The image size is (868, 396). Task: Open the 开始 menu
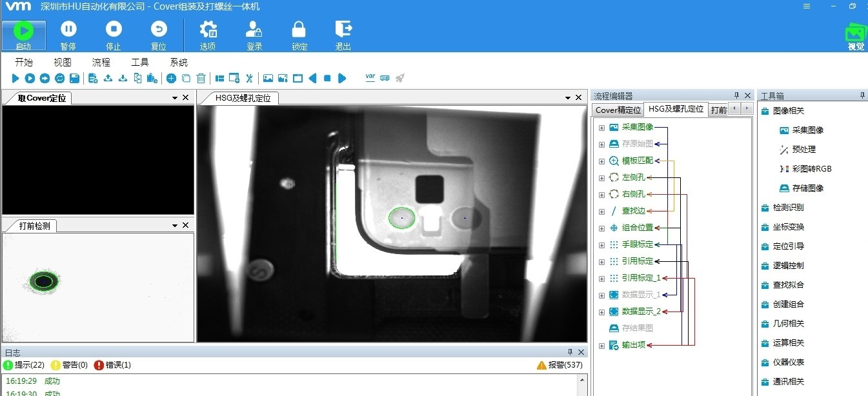(x=24, y=63)
